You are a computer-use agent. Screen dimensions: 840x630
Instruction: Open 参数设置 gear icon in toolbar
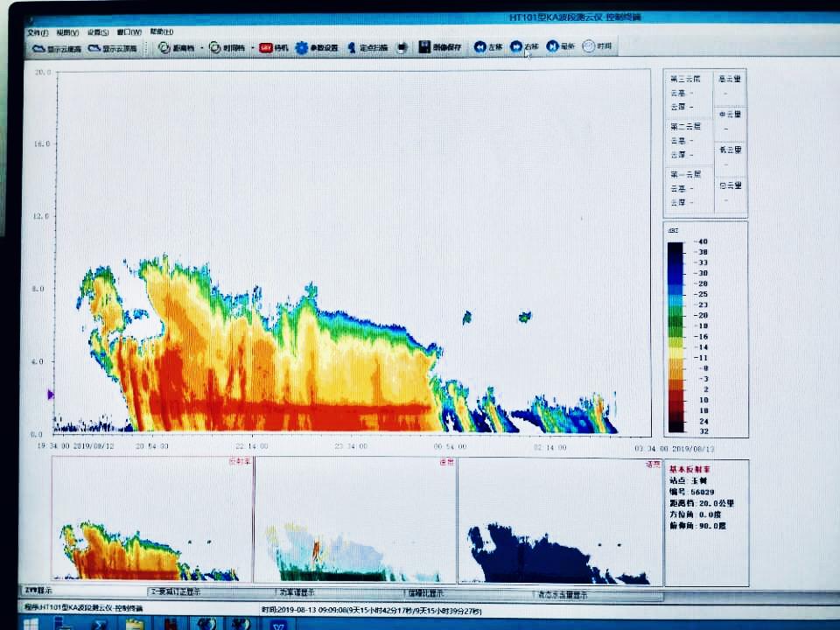[316, 48]
